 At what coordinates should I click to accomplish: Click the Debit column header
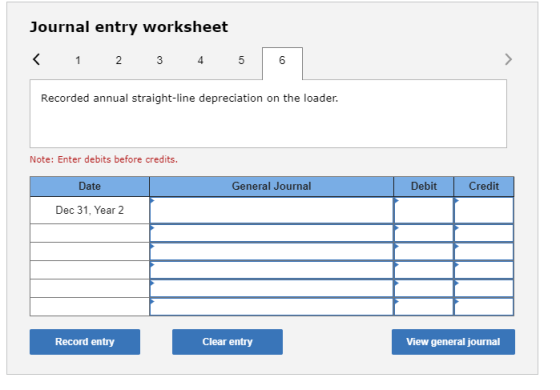[x=424, y=186]
